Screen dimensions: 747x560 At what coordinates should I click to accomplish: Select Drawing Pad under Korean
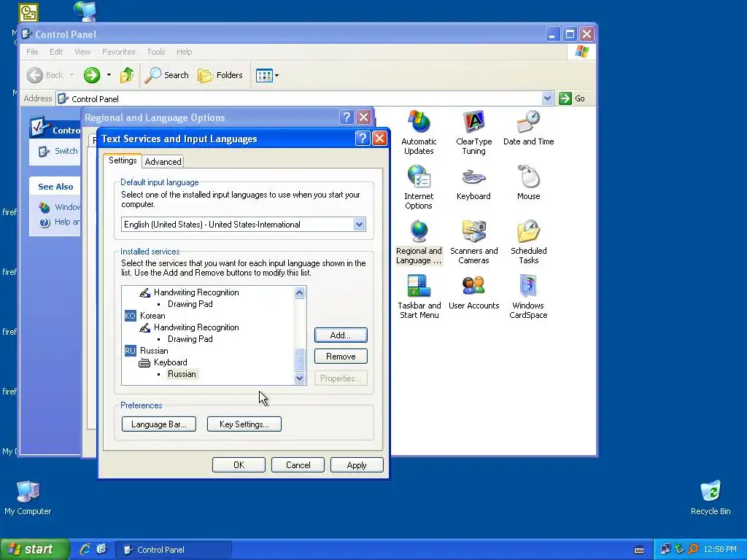(x=190, y=339)
